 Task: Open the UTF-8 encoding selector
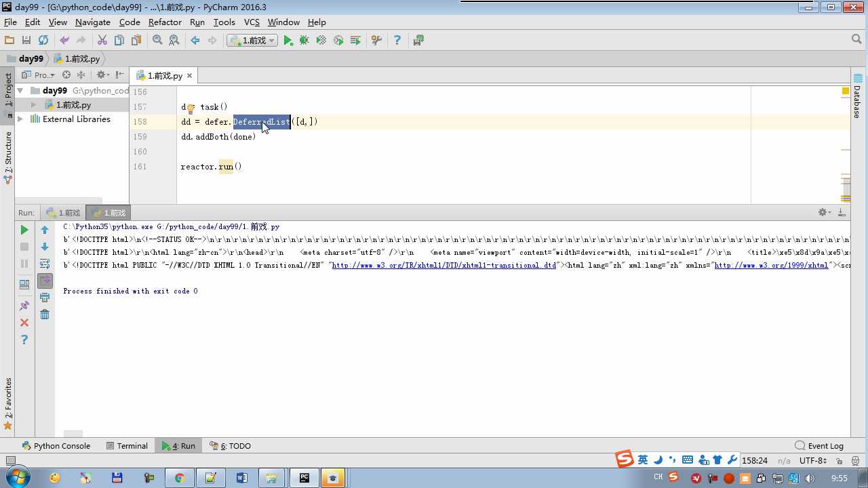tap(812, 461)
